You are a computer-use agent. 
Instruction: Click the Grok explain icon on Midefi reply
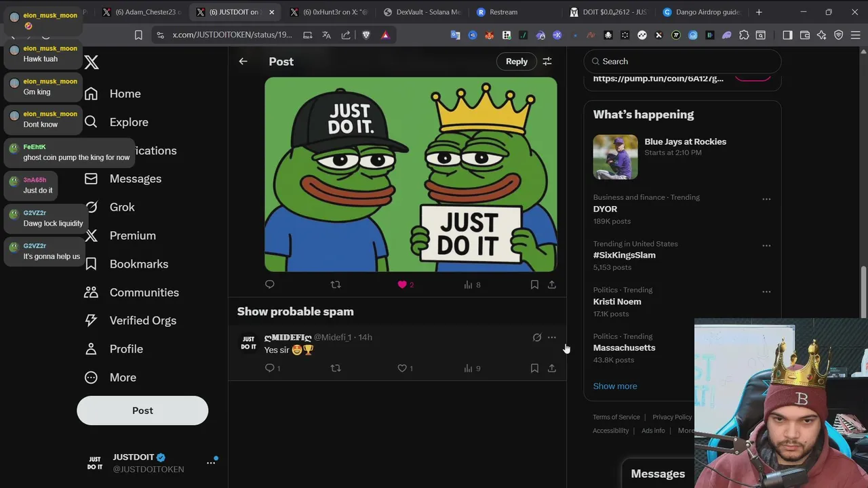pyautogui.click(x=537, y=338)
